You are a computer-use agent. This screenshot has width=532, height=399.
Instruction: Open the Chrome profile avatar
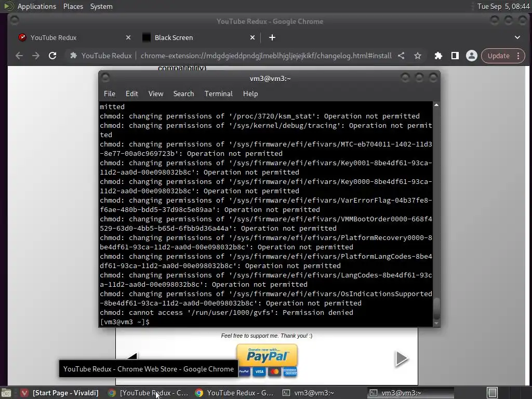tap(472, 56)
